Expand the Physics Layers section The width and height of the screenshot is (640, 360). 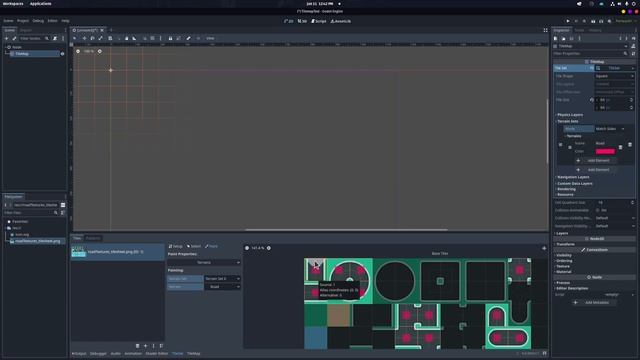570,115
